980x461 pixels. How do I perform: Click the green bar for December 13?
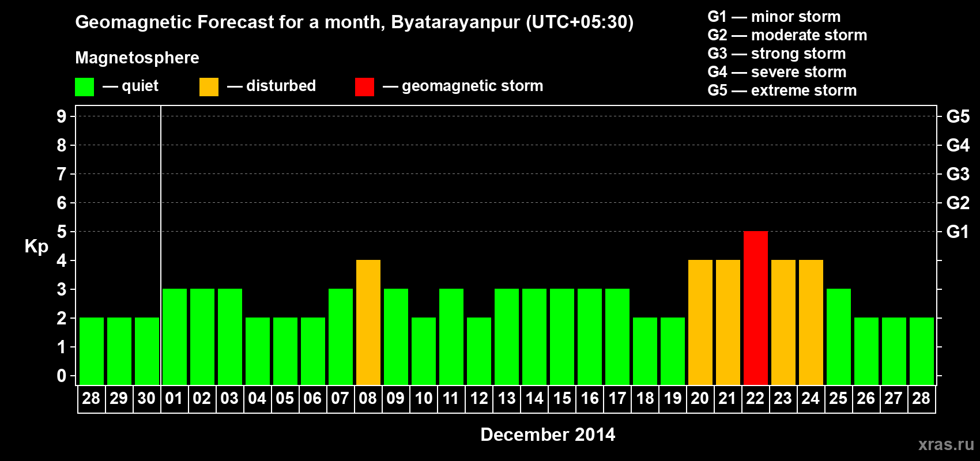pos(507,337)
